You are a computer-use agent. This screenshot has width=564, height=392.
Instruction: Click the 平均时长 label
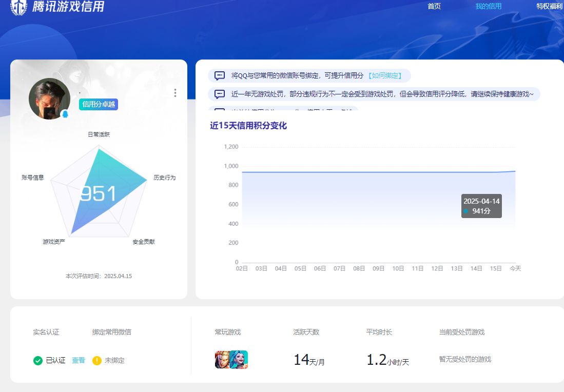tap(379, 332)
